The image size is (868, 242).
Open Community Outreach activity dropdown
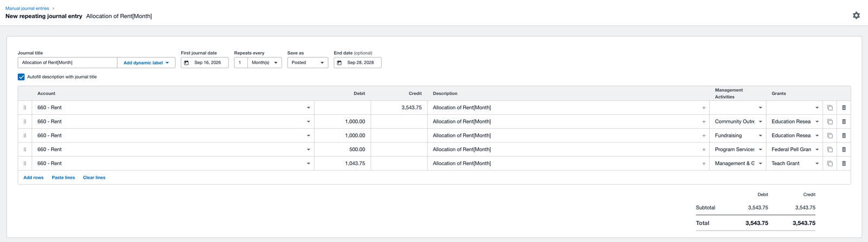click(x=738, y=122)
